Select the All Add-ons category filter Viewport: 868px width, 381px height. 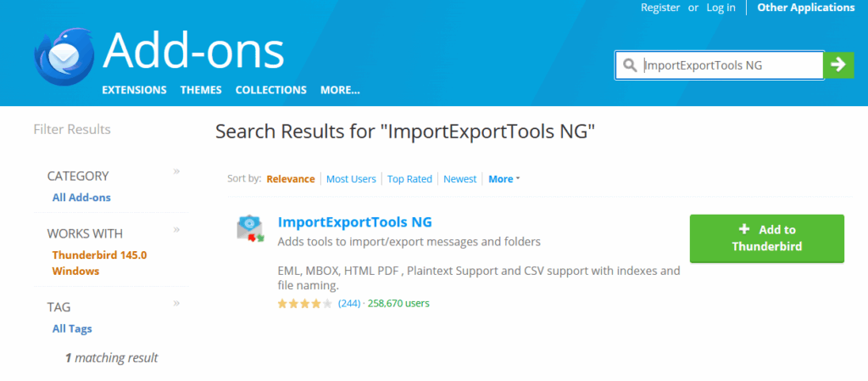coord(81,197)
